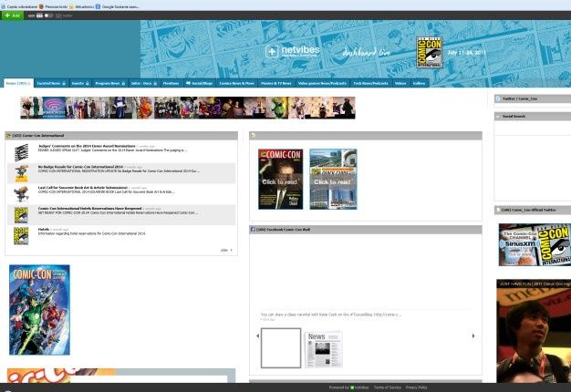Image resolution: width=571 pixels, height=392 pixels.
Task: Open No Badge Resale for Comic-Con article
Action: pos(80,167)
